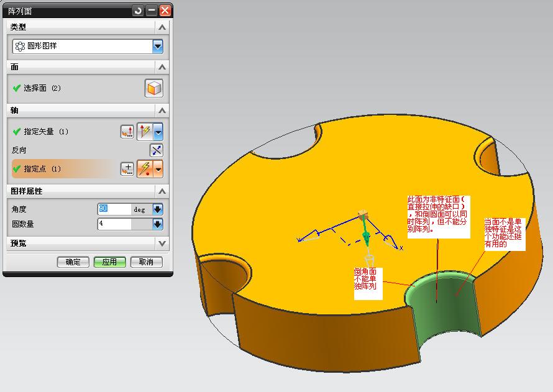
Task: Click the inferred point icon
Action: (145, 169)
